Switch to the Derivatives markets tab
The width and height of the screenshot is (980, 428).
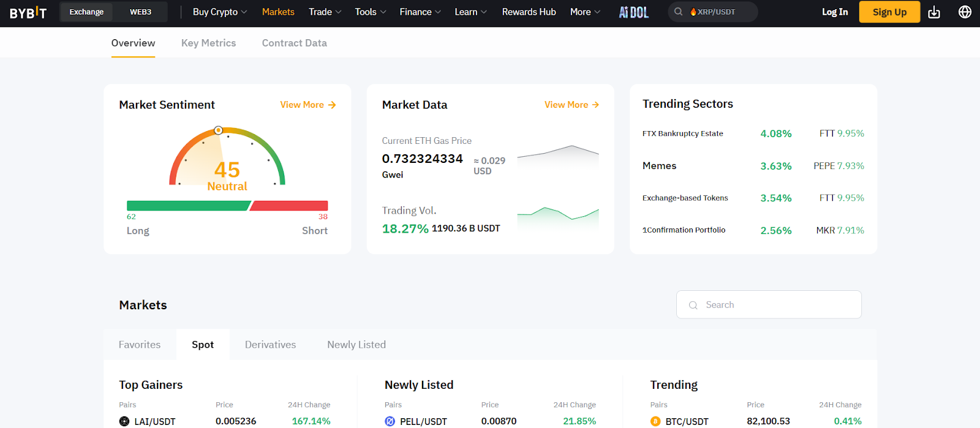point(270,345)
